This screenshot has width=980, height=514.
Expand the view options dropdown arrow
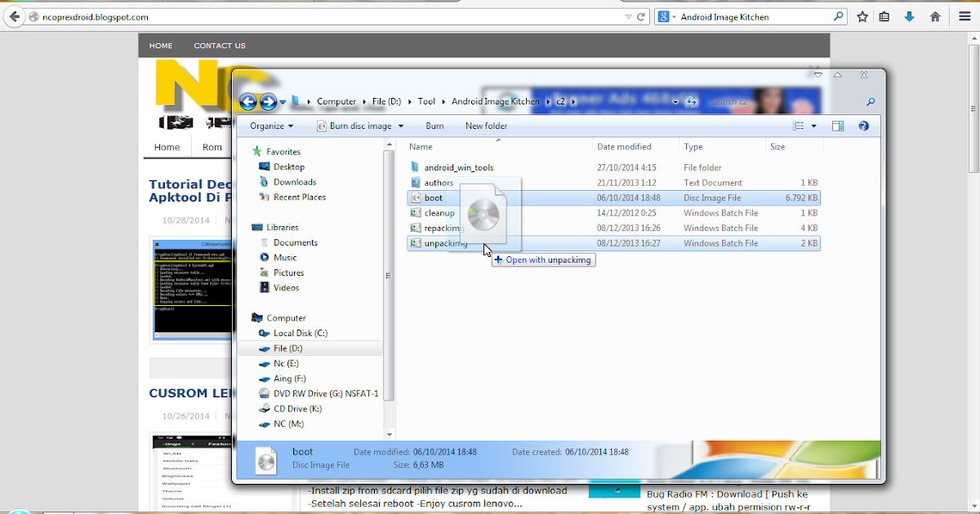pyautogui.click(x=813, y=126)
